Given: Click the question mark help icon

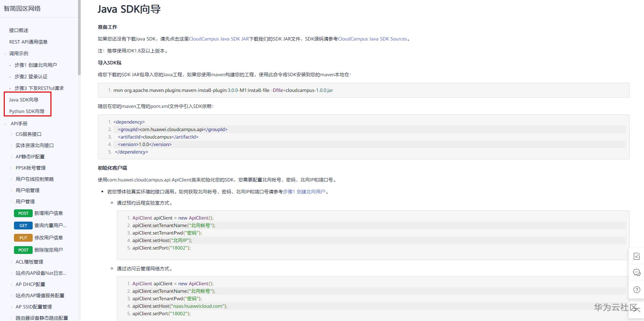Looking at the screenshot, I should (637, 290).
